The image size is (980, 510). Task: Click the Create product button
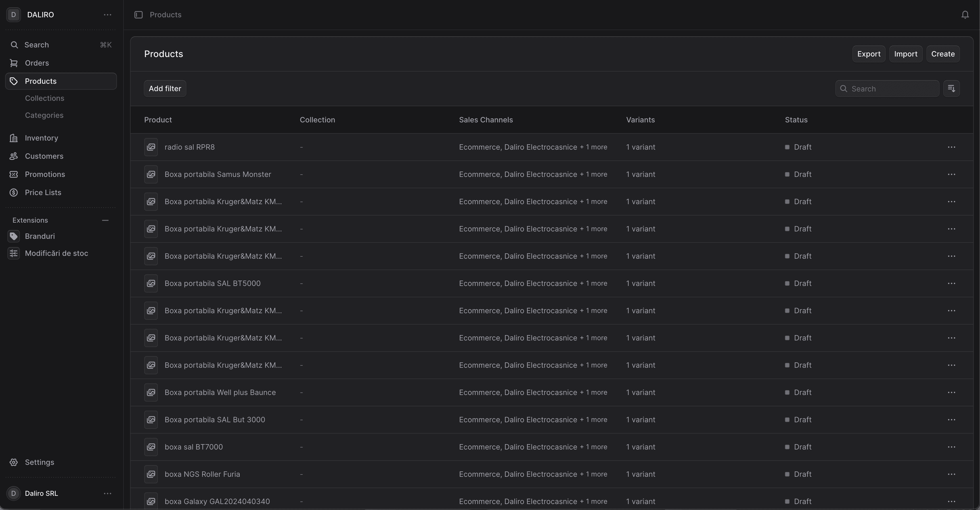click(x=943, y=54)
